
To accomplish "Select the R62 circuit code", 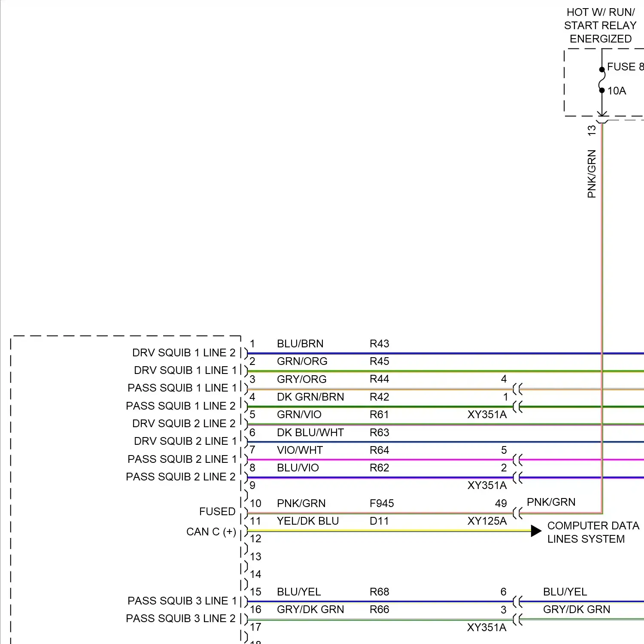I will tap(380, 468).
